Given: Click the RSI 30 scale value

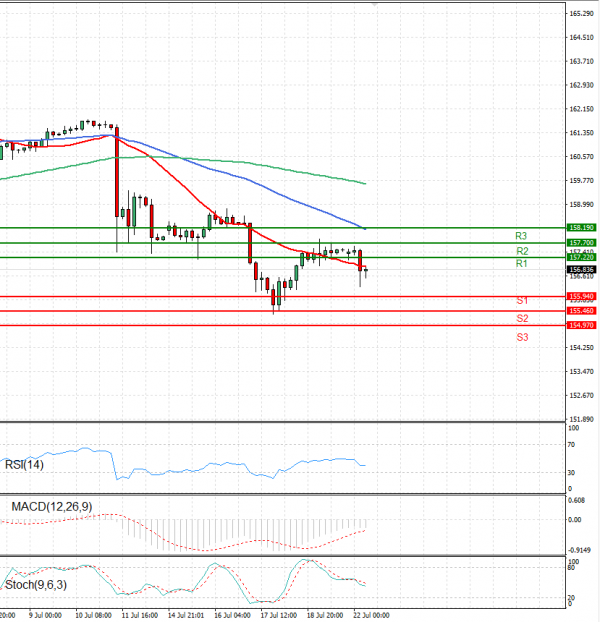Looking at the screenshot, I should 571,472.
